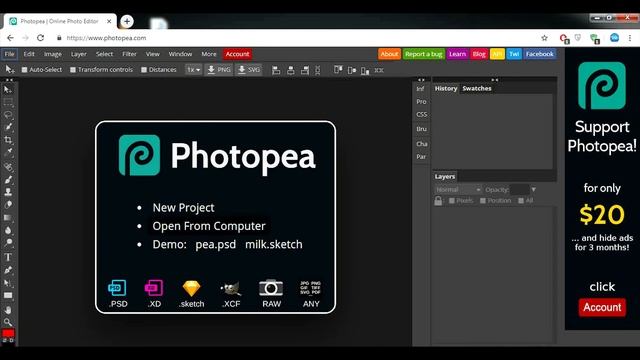Select the Move tool in the left toolbar
The height and width of the screenshot is (360, 640).
point(8,89)
